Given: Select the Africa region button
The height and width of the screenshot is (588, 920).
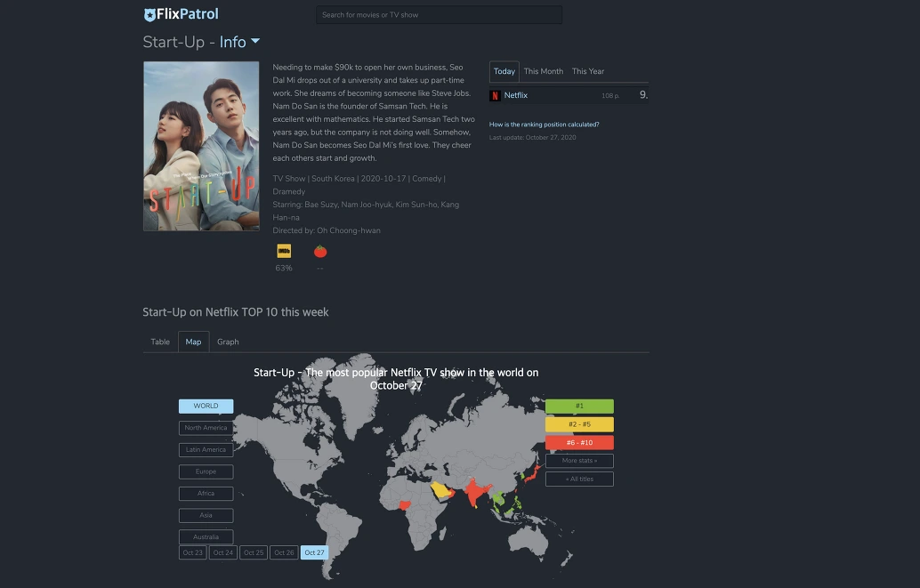Looking at the screenshot, I should click(x=206, y=494).
